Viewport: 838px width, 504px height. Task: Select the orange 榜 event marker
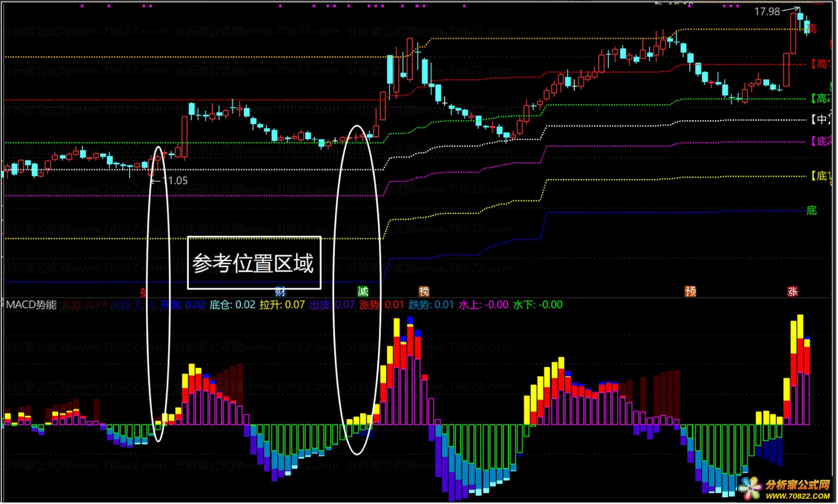tap(424, 291)
